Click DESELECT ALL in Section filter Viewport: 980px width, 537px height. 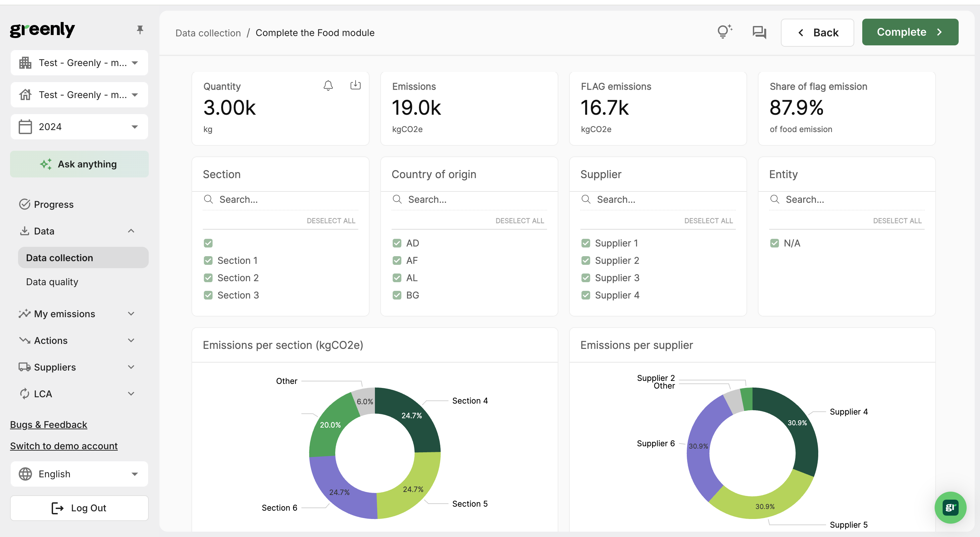pyautogui.click(x=331, y=220)
